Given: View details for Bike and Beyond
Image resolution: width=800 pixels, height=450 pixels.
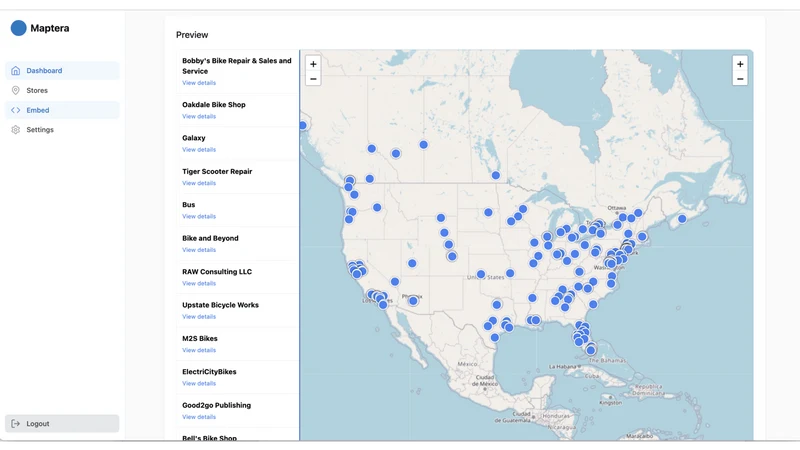Looking at the screenshot, I should (199, 250).
